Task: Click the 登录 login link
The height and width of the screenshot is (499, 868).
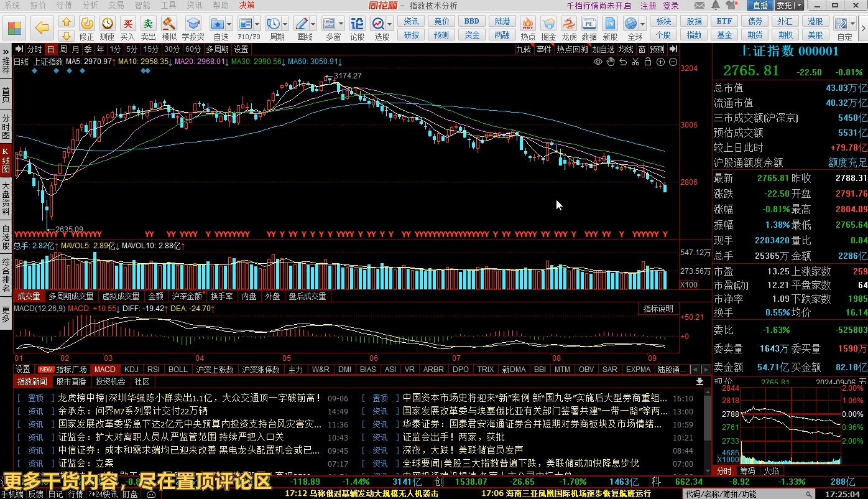Action: (671, 6)
